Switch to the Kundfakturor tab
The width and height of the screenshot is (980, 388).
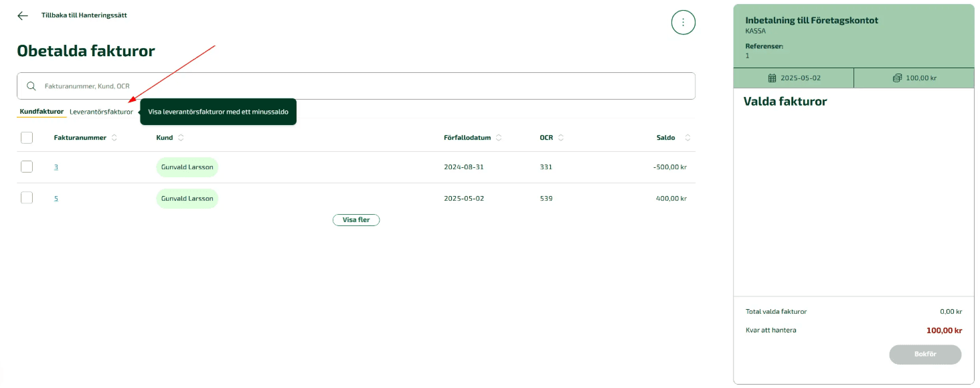pyautogui.click(x=42, y=112)
